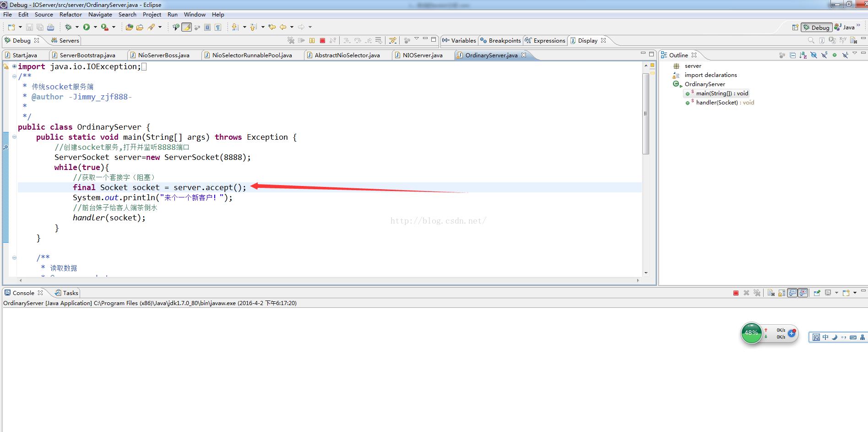The width and height of the screenshot is (868, 432).
Task: Toggle Show Whitespace Characters pilcrow button
Action: click(218, 27)
